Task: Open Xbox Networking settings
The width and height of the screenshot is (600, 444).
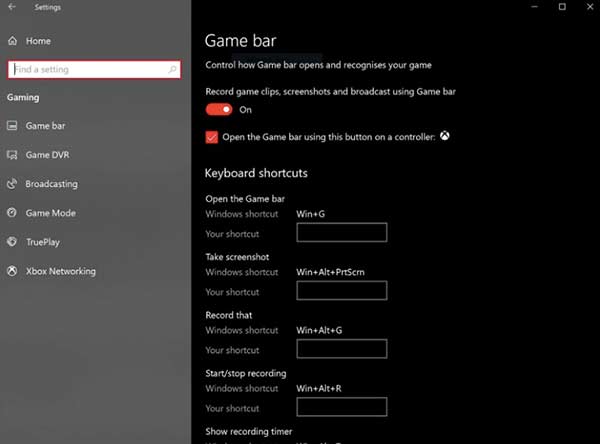Action: (x=60, y=271)
